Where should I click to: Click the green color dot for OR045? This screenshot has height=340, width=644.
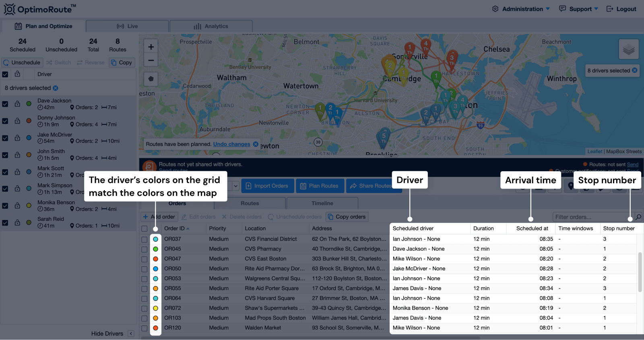point(155,249)
